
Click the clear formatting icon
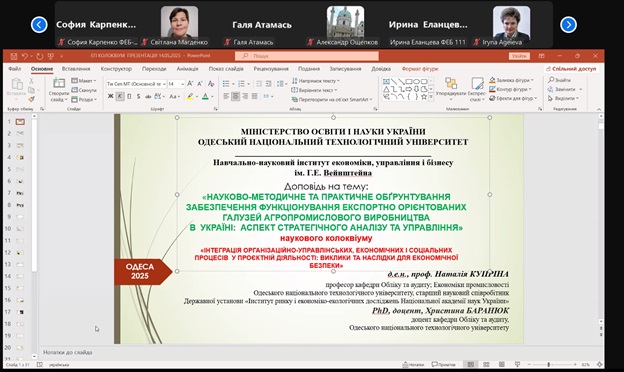[211, 84]
